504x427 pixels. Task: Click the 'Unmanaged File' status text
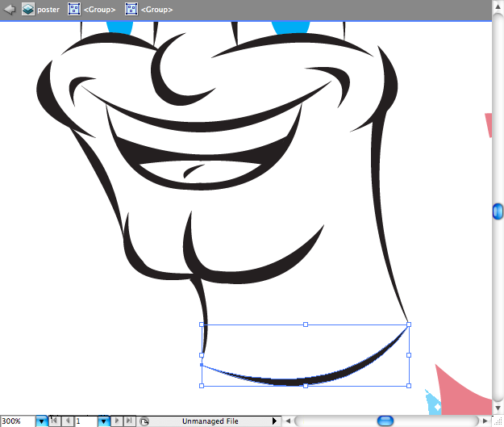pos(210,421)
